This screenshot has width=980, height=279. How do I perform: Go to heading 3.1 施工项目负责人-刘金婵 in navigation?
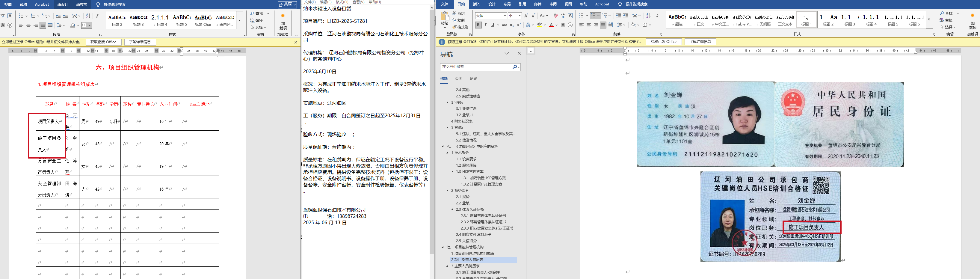478,272
